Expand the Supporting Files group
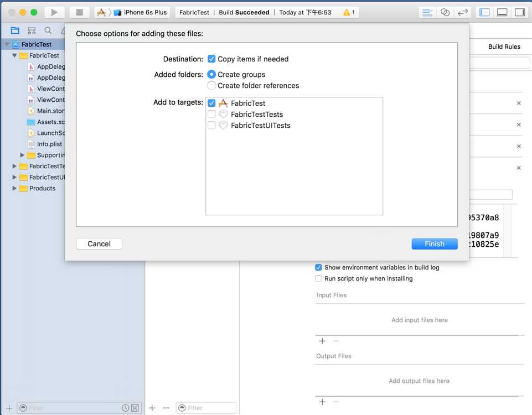 pos(22,155)
